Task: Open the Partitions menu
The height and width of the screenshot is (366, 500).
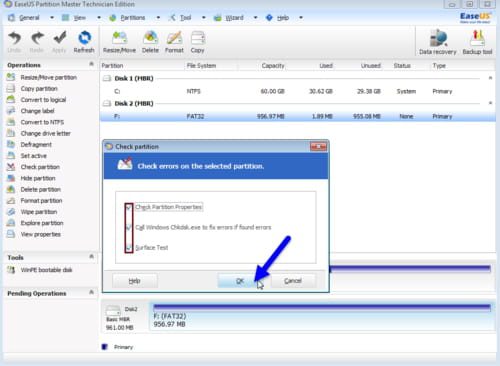Action: (133, 18)
